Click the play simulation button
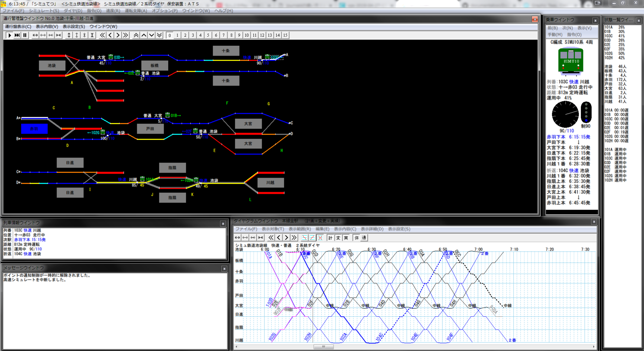The width and height of the screenshot is (644, 351). tap(10, 35)
